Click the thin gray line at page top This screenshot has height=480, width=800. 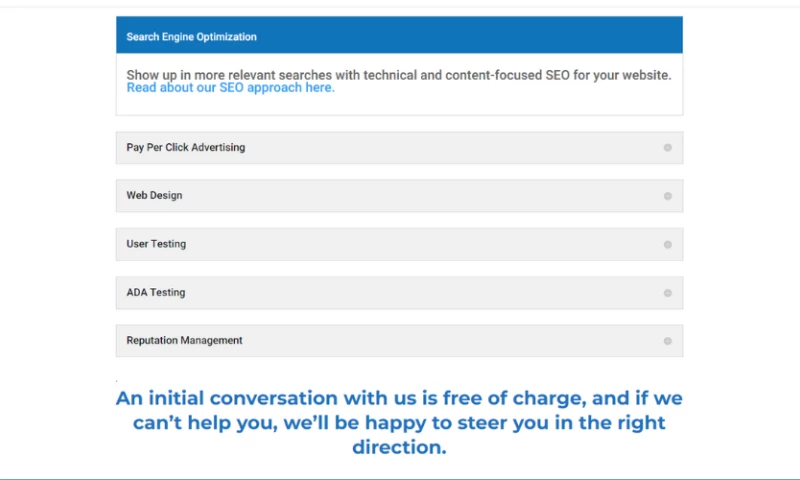tap(400, 7)
